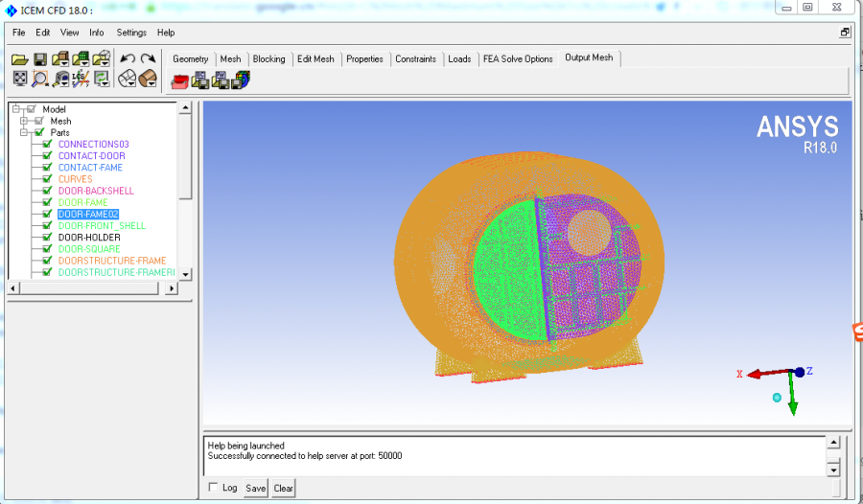
Task: Switch to the Geometry tab
Action: 191,58
